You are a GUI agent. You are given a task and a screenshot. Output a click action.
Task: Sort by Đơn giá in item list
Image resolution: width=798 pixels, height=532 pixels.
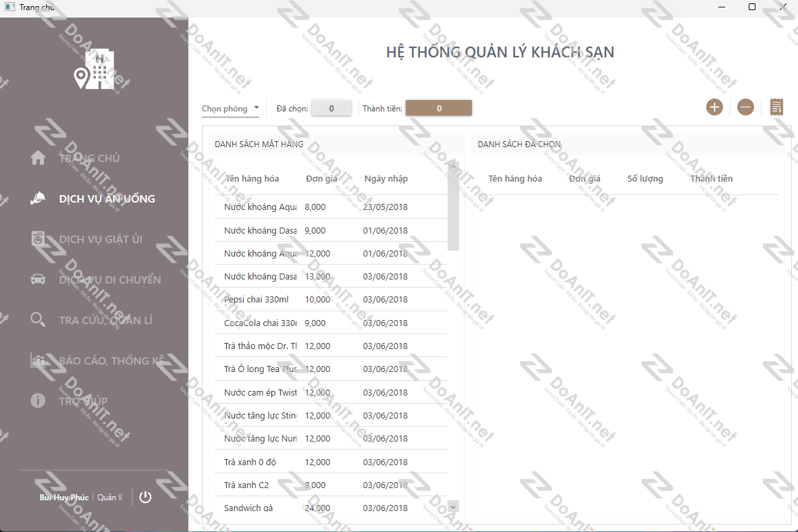coord(321,179)
